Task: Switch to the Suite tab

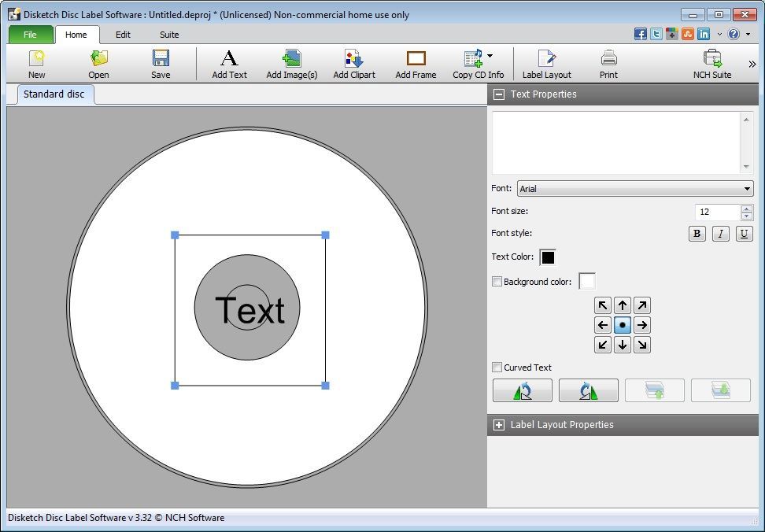Action: 168,35
